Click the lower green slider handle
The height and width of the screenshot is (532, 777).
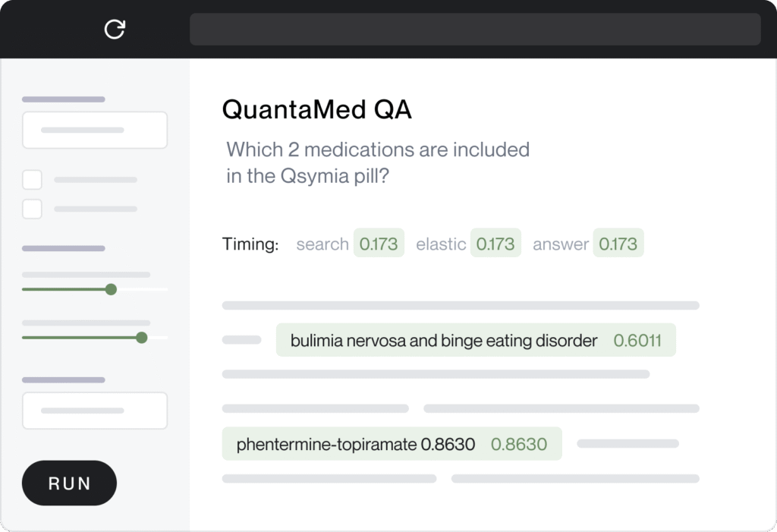[141, 337]
